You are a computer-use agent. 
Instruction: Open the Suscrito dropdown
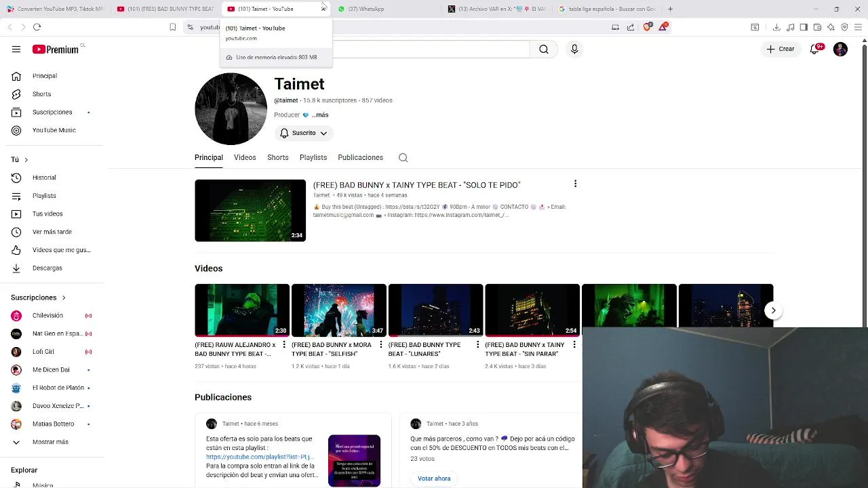[x=304, y=133]
